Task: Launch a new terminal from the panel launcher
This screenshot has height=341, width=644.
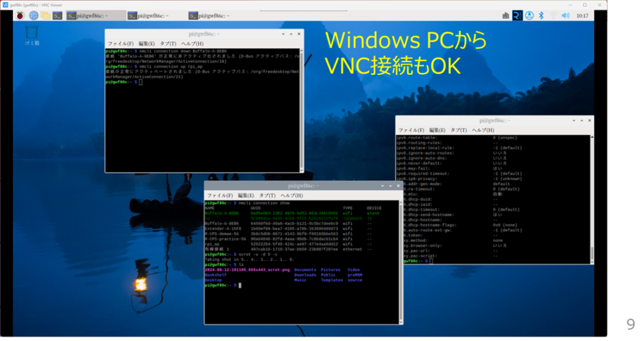Action: pyautogui.click(x=57, y=15)
